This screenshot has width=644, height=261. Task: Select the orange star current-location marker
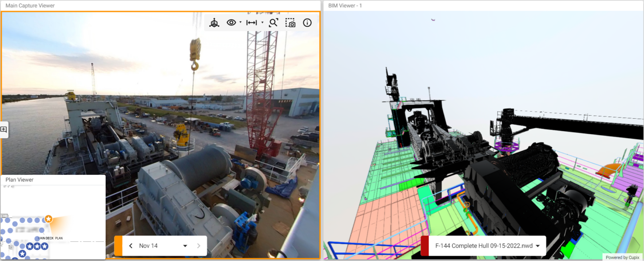(x=48, y=219)
